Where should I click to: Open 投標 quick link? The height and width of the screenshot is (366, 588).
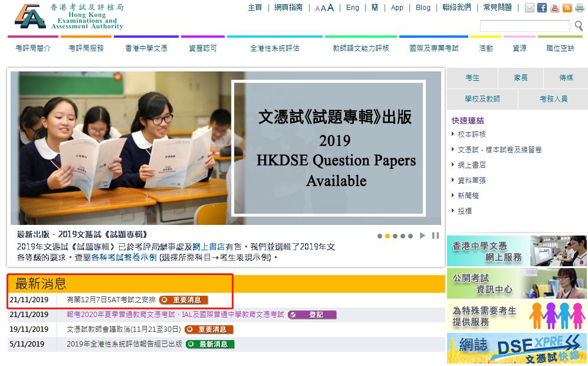pyautogui.click(x=465, y=211)
